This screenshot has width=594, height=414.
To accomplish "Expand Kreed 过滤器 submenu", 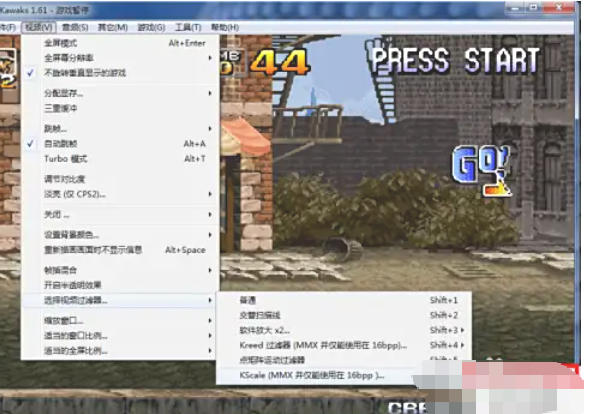I will click(x=344, y=345).
